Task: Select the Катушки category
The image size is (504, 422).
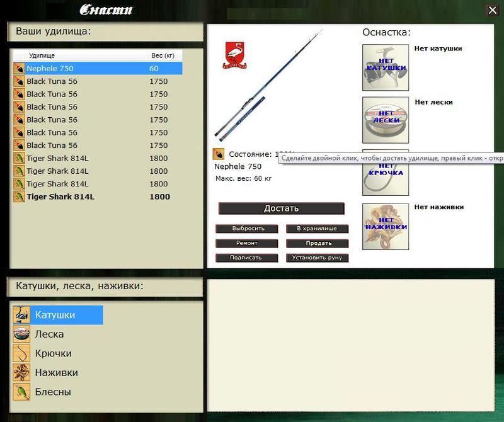Action: click(58, 315)
